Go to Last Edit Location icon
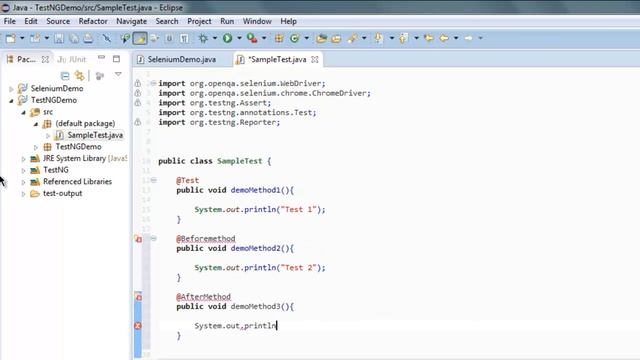This screenshot has height=360, width=640. (429, 38)
